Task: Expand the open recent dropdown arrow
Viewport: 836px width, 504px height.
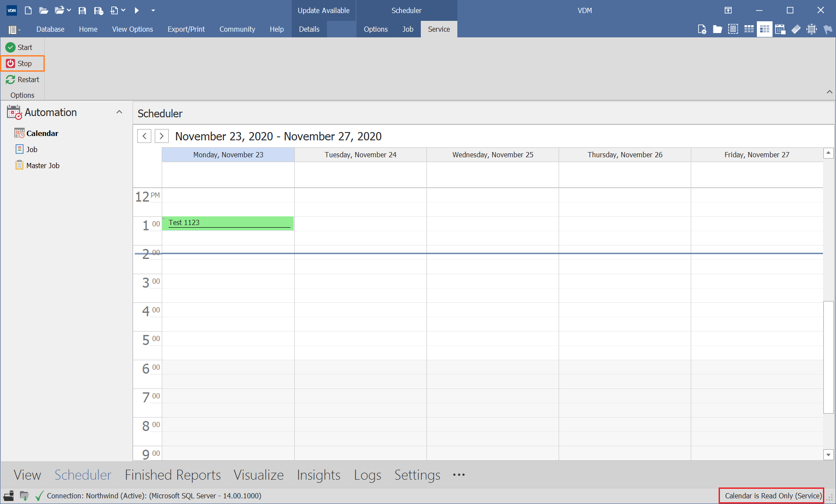Action: [69, 10]
